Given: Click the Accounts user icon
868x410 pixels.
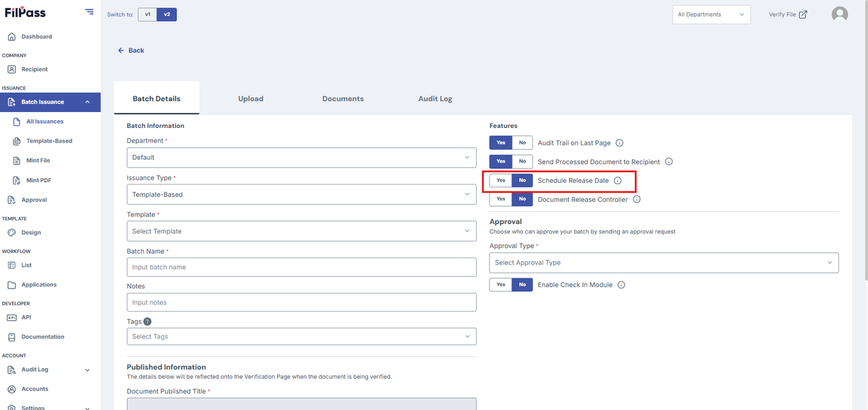Looking at the screenshot, I should pyautogui.click(x=12, y=389).
